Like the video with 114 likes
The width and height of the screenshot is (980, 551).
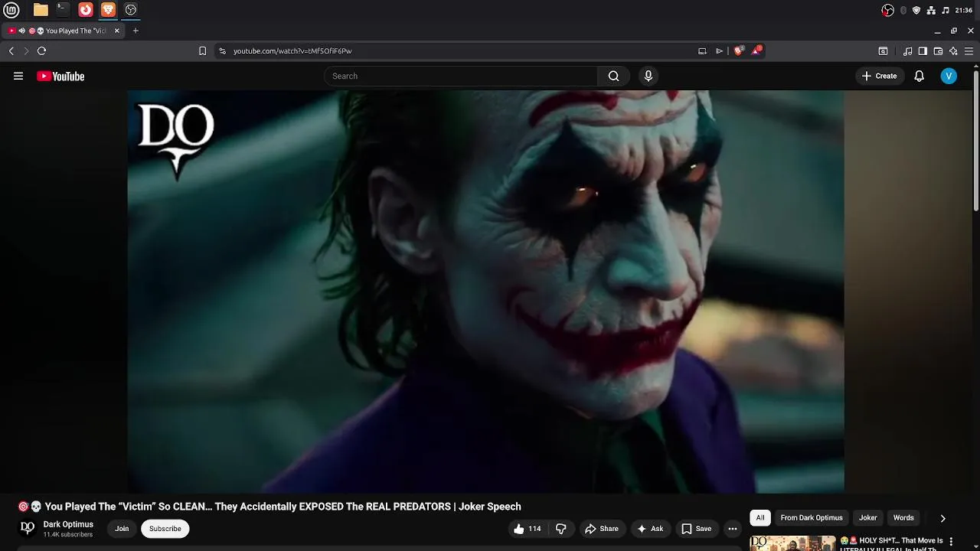click(528, 529)
